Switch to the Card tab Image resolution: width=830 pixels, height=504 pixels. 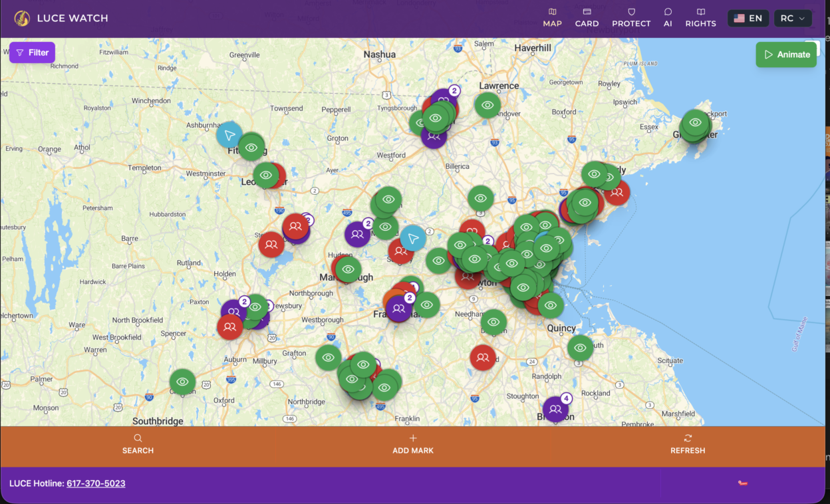pyautogui.click(x=587, y=18)
